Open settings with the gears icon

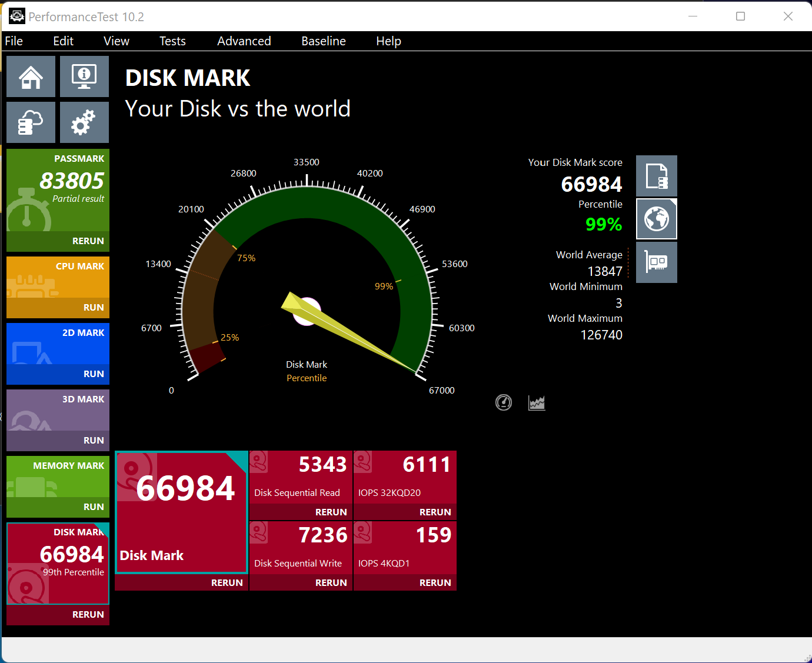point(84,122)
